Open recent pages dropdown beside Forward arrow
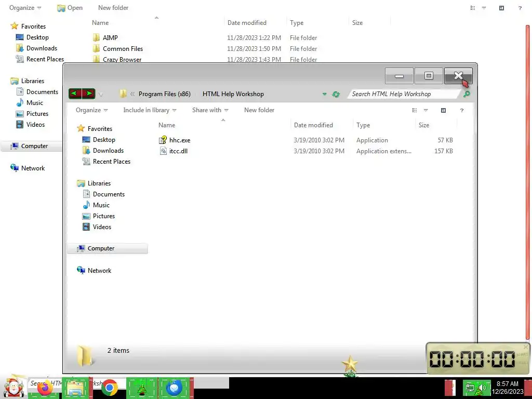The image size is (532, 399). coord(101,95)
